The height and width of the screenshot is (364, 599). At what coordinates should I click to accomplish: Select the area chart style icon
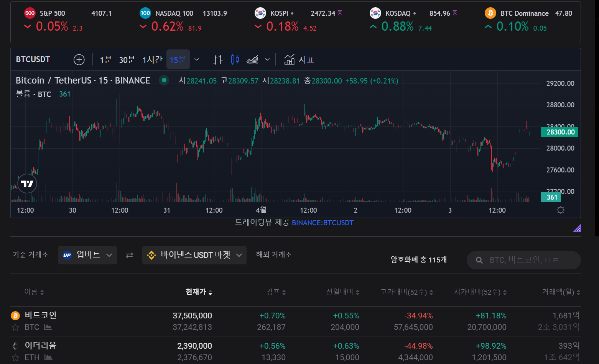pyautogui.click(x=252, y=59)
